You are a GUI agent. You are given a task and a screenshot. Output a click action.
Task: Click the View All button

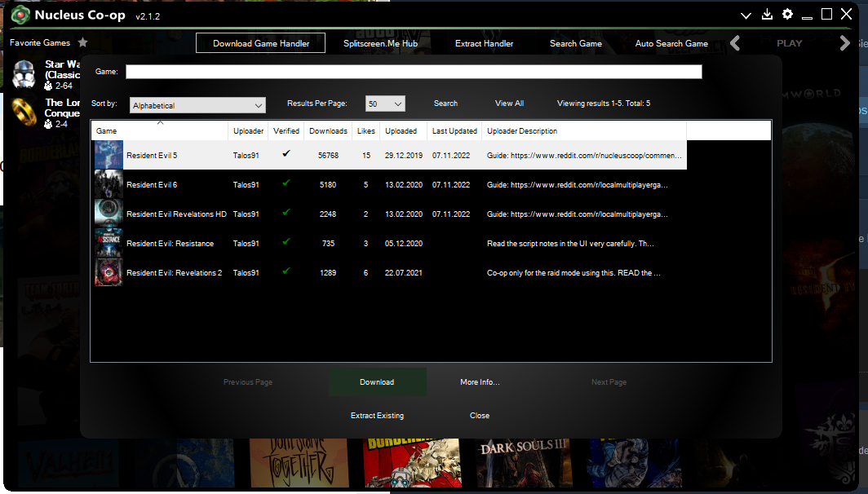509,104
